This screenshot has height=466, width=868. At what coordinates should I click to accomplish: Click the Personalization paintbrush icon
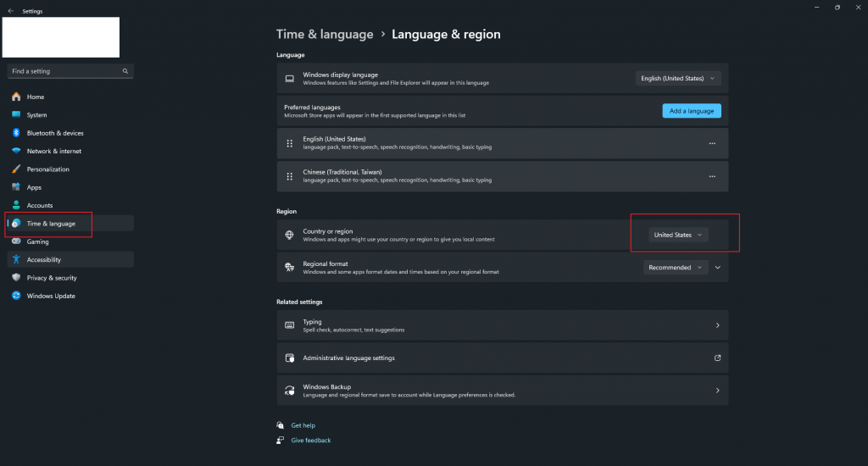click(x=16, y=169)
